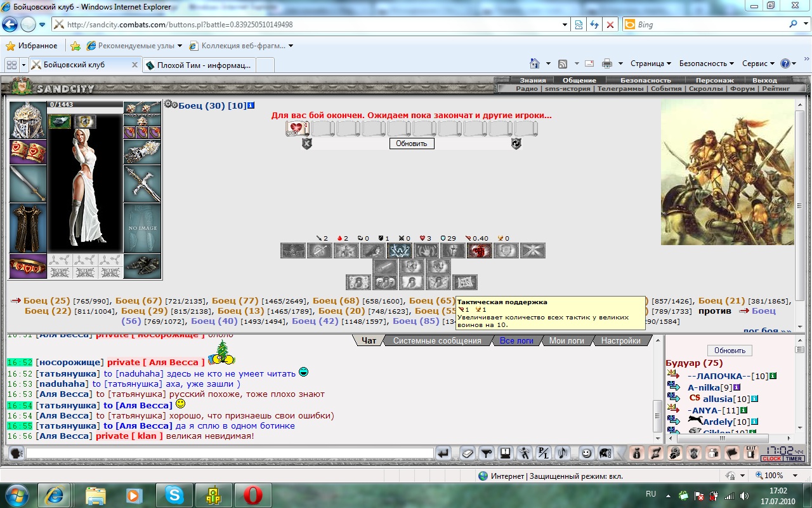The width and height of the screenshot is (812, 508).
Task: Click the heart belt equipment slot
Action: (x=27, y=267)
